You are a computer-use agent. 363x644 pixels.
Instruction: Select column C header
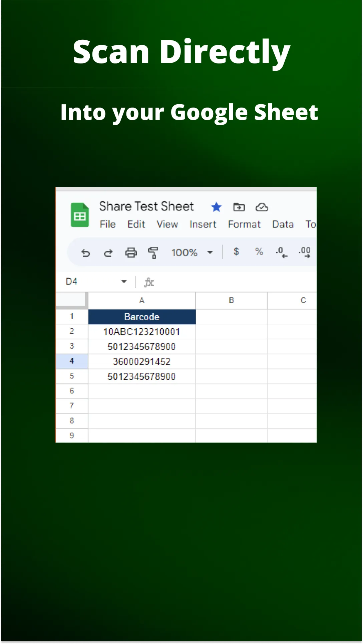click(x=292, y=301)
